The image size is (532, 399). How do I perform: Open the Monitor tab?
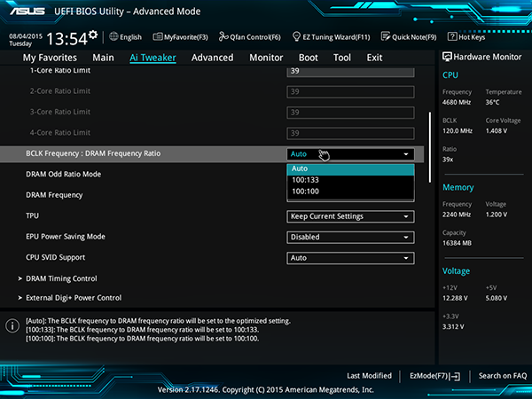[266, 58]
